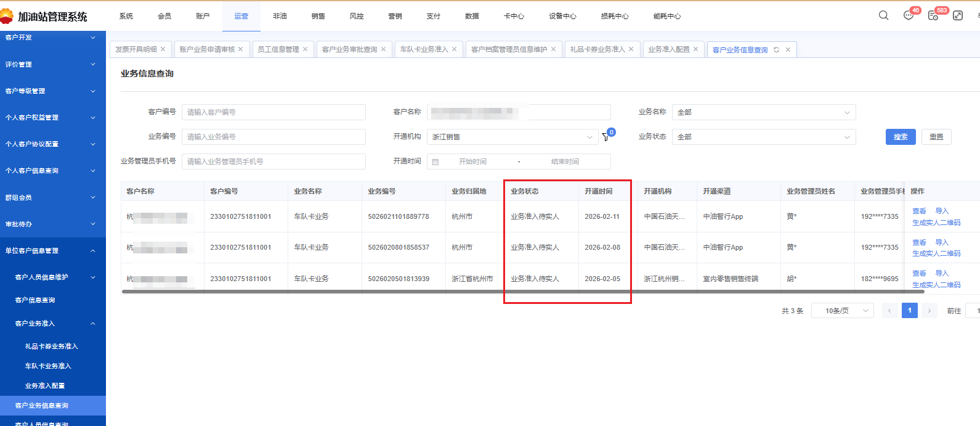Open task list icon with 583 badge
The image size is (980, 426).
point(933,15)
